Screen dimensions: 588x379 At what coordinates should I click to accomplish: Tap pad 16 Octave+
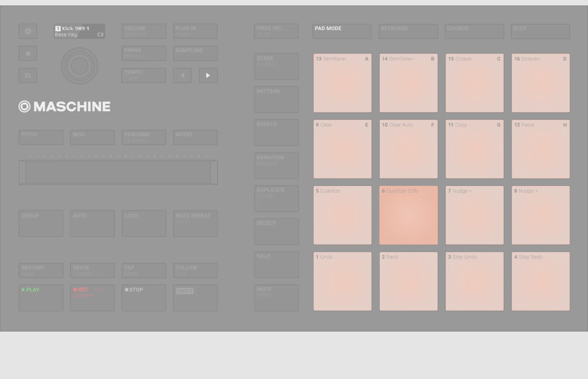pyautogui.click(x=541, y=83)
